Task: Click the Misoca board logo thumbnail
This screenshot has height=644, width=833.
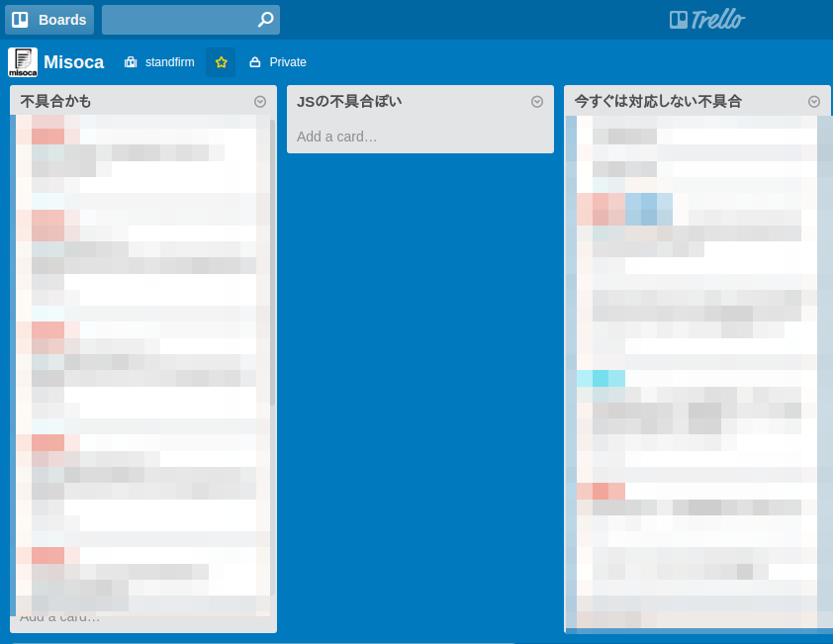Action: (x=23, y=62)
